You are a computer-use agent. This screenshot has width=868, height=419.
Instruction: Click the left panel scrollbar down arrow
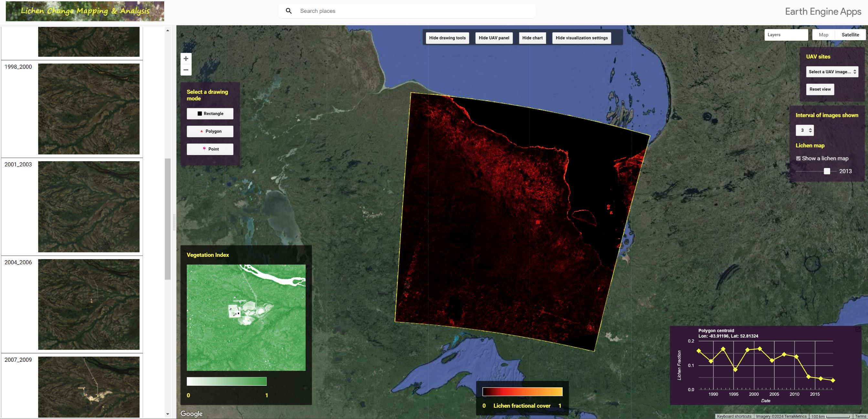[x=167, y=414]
